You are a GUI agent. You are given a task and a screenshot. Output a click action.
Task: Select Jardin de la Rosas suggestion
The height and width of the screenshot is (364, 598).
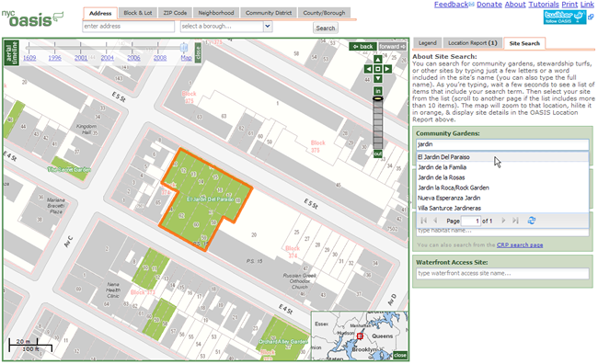502,177
